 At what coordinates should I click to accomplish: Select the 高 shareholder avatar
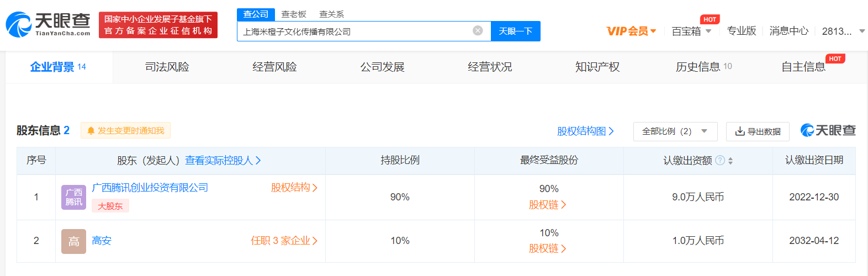(73, 241)
